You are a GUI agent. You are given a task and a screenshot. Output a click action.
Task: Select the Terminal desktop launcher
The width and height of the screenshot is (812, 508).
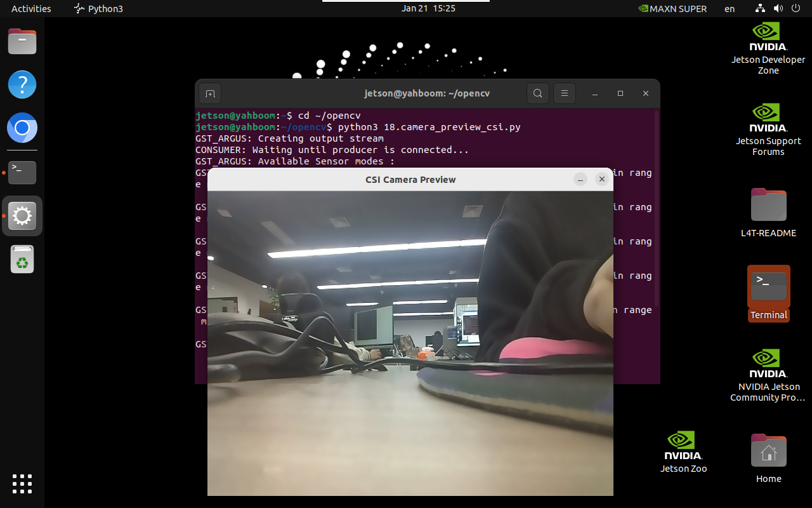pos(768,293)
